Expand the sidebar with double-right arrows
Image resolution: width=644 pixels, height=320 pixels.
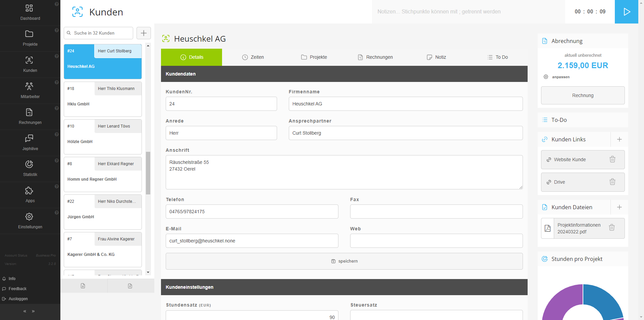[x=33, y=311]
